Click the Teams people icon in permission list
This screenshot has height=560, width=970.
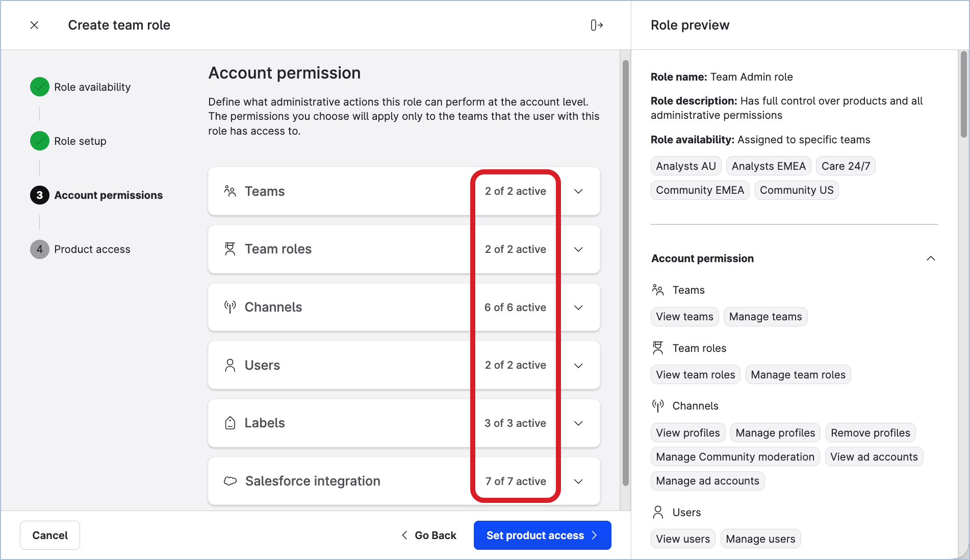(x=230, y=191)
